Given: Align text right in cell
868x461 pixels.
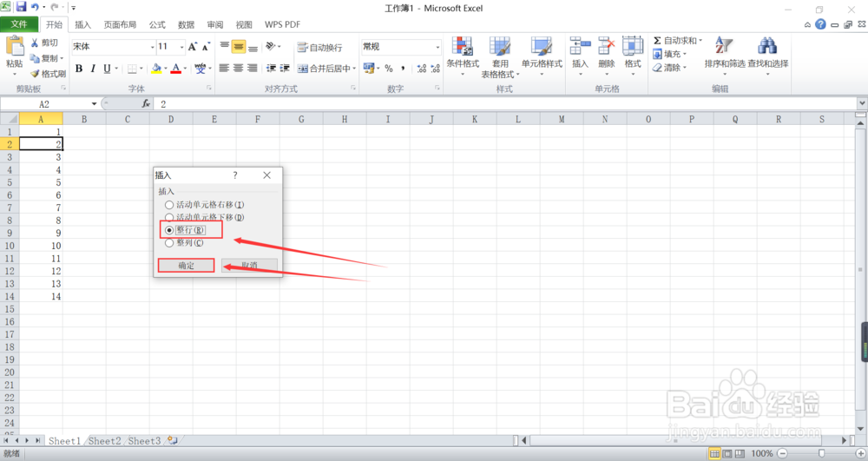Looking at the screenshot, I should point(253,68).
